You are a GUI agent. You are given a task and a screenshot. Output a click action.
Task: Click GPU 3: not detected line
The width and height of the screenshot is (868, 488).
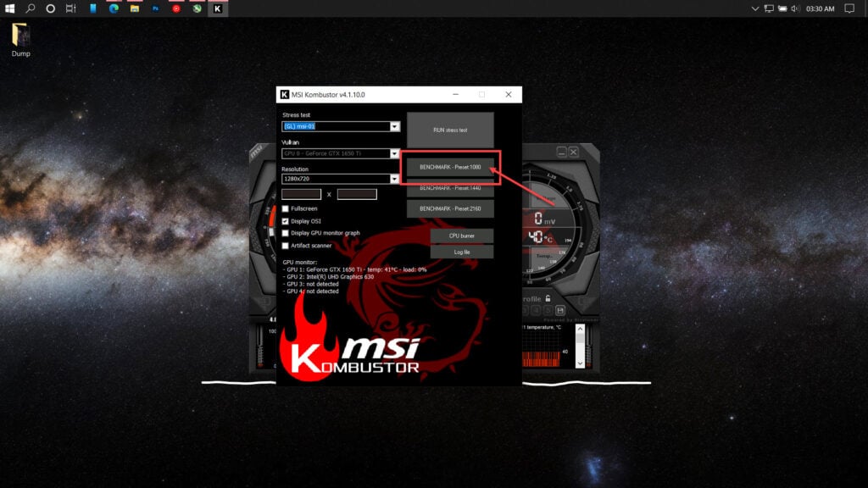[x=312, y=284]
